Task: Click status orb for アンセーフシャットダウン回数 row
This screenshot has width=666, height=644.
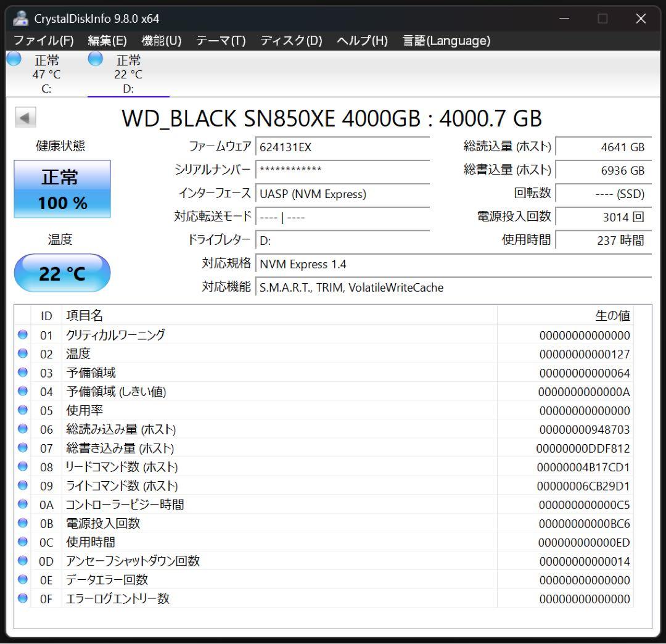Action: coord(23,561)
